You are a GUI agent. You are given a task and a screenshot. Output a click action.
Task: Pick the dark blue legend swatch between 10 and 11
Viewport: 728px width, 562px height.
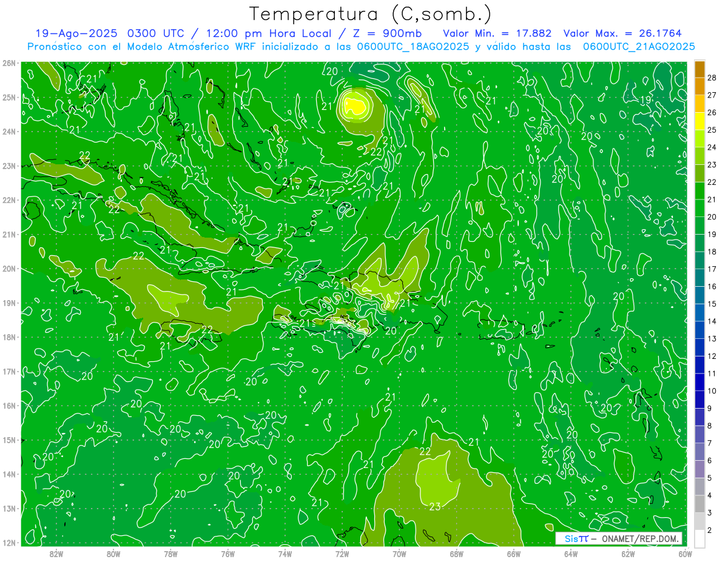click(699, 382)
